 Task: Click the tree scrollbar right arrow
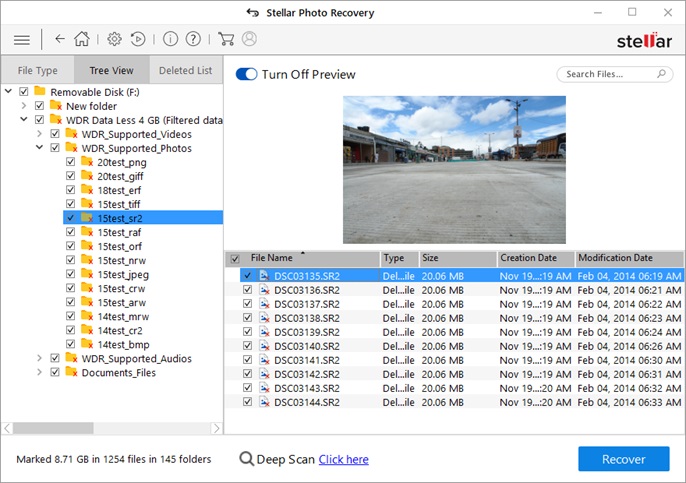point(216,428)
